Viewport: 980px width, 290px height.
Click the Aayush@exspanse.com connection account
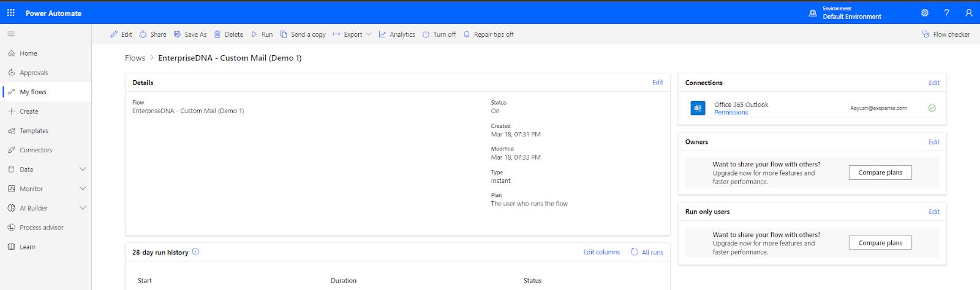[x=878, y=108]
